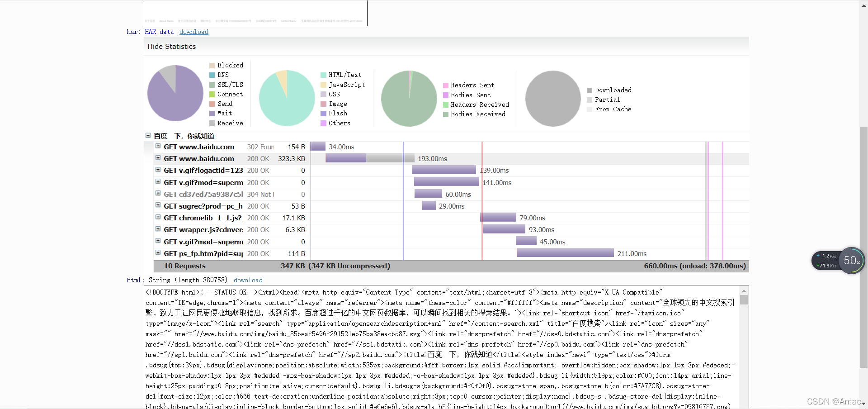Expand the GET v.gif?logactid=123 request
The image size is (868, 409).
[x=158, y=170]
